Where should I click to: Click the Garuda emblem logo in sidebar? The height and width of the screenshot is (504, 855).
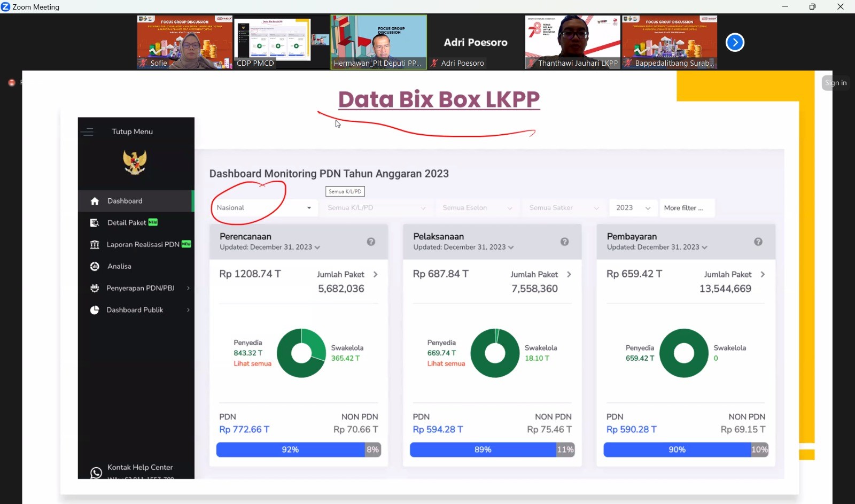[135, 162]
